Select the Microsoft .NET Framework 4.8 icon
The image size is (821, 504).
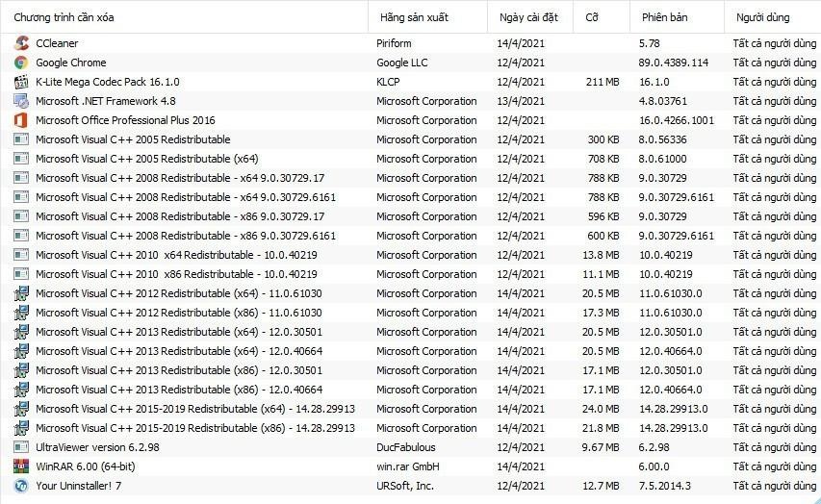tap(21, 101)
